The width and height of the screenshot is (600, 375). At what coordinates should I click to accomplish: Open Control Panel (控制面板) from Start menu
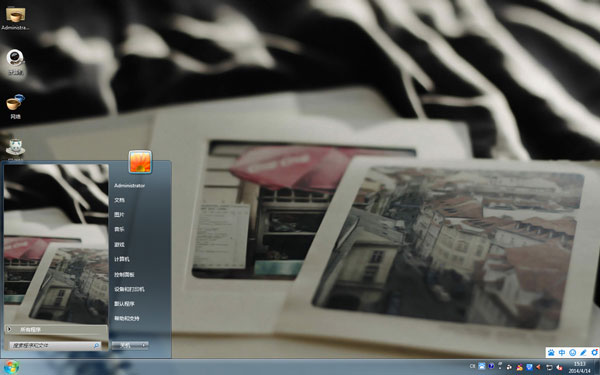(124, 274)
